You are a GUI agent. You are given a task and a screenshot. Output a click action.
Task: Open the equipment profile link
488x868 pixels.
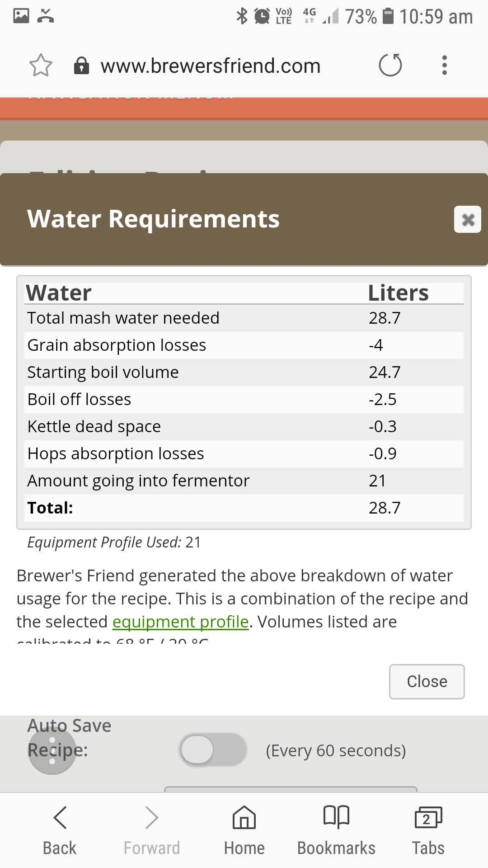tap(180, 622)
